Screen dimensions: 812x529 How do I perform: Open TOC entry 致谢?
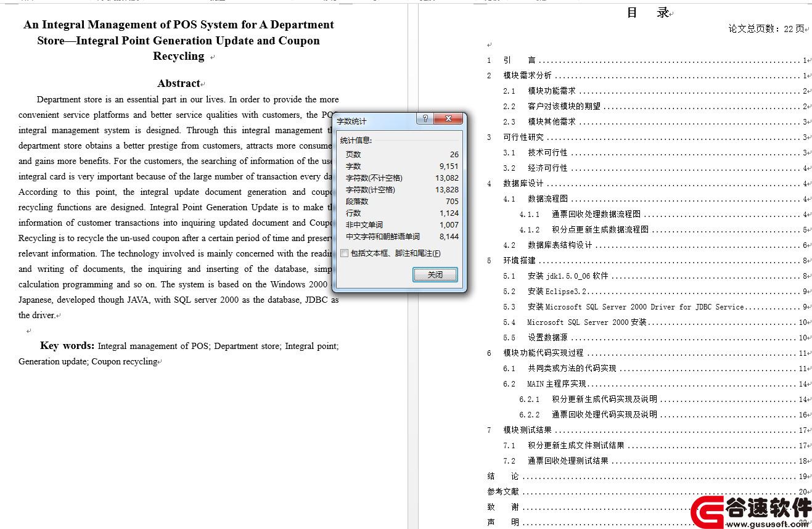pos(646,507)
